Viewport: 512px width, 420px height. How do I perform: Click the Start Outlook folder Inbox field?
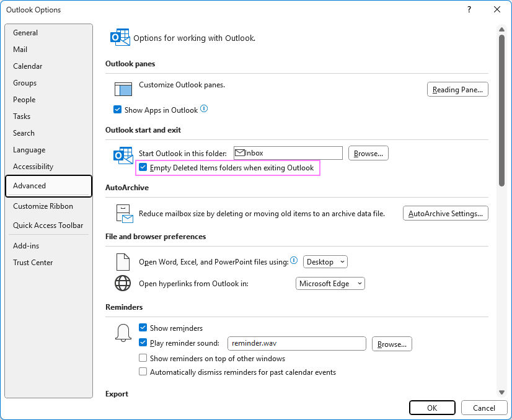288,153
